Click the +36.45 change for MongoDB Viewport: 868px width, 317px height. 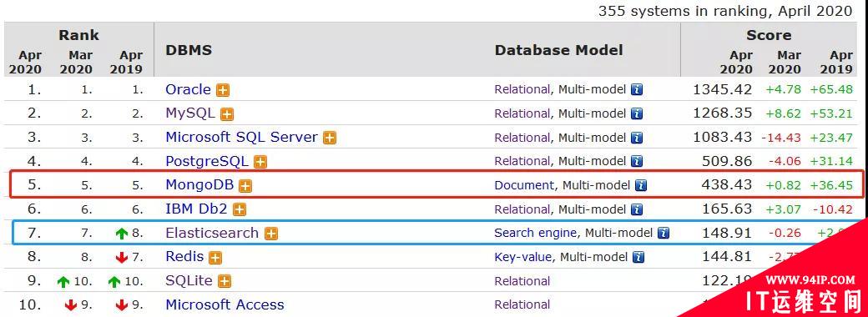831,185
